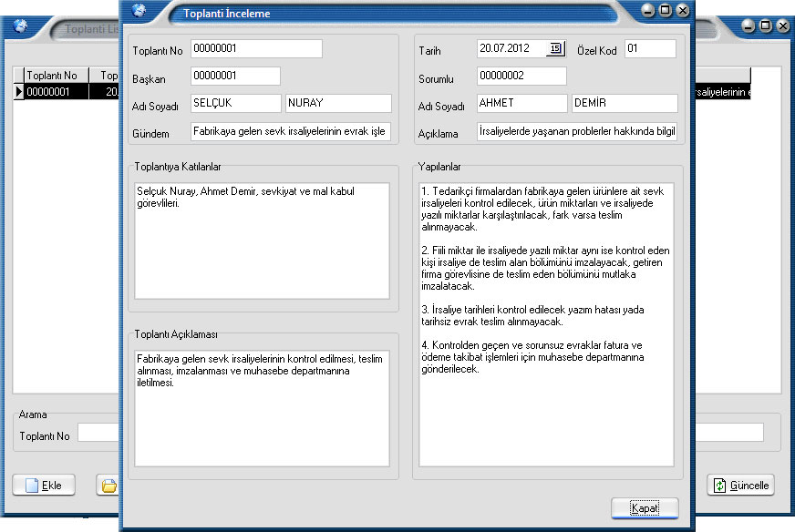Click the Özel Kod field
Screen dimensions: 795x532
(x=651, y=48)
